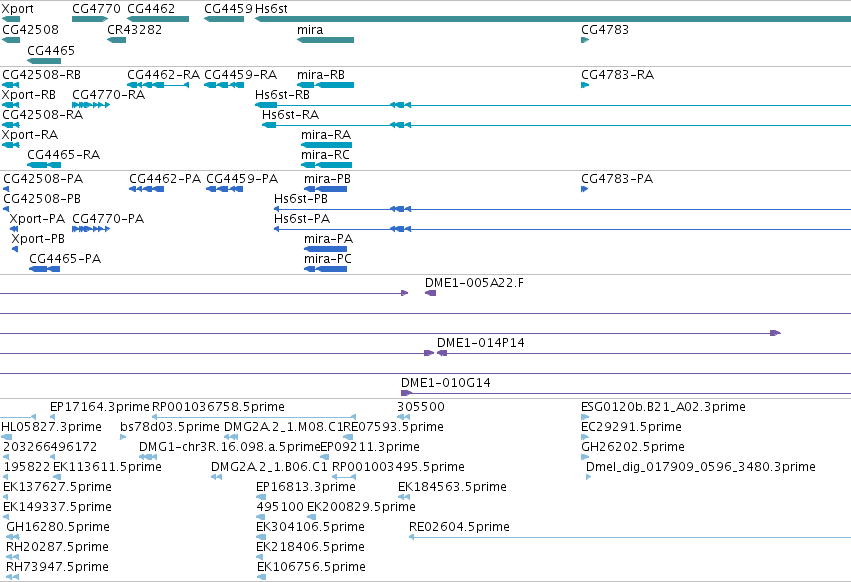The height and width of the screenshot is (582, 851).
Task: Select the EK184563.5prime EST label
Action: (452, 487)
